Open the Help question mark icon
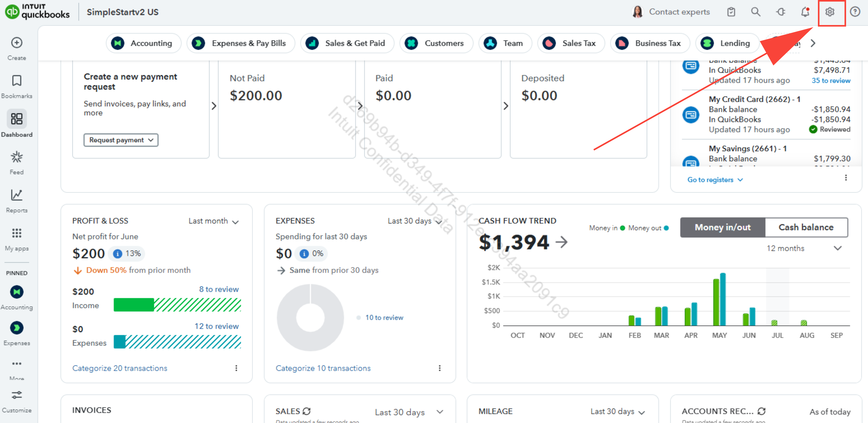 coord(855,12)
